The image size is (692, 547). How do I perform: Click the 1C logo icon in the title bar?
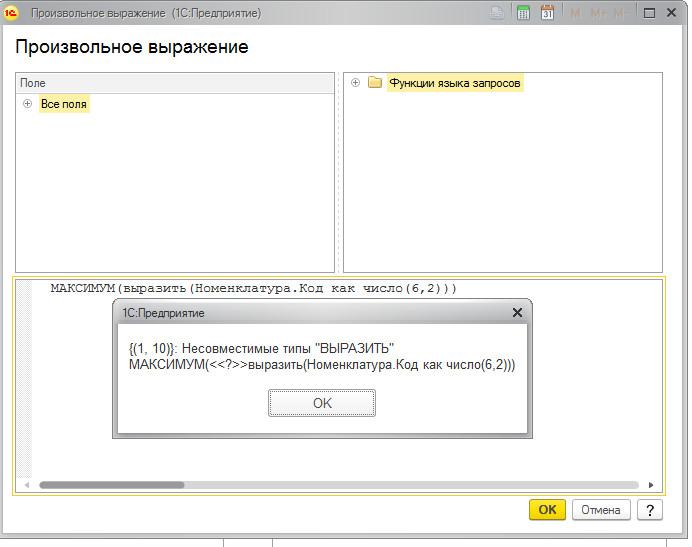click(x=12, y=13)
